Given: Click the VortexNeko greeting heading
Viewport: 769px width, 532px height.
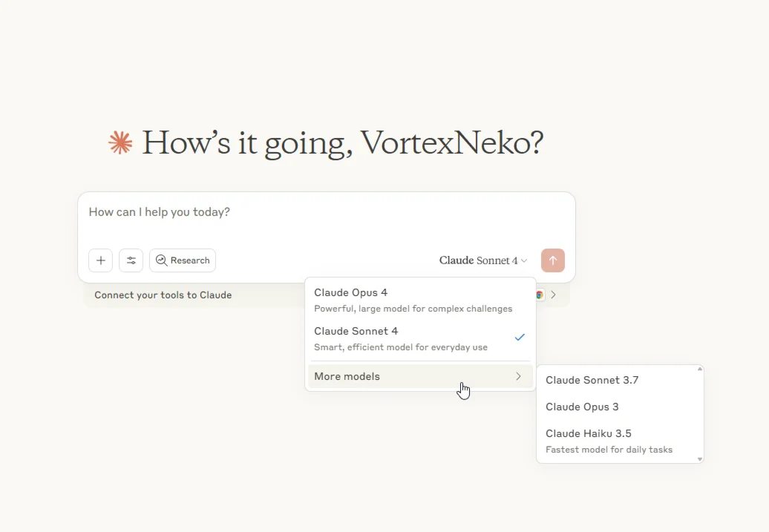Looking at the screenshot, I should click(x=342, y=142).
